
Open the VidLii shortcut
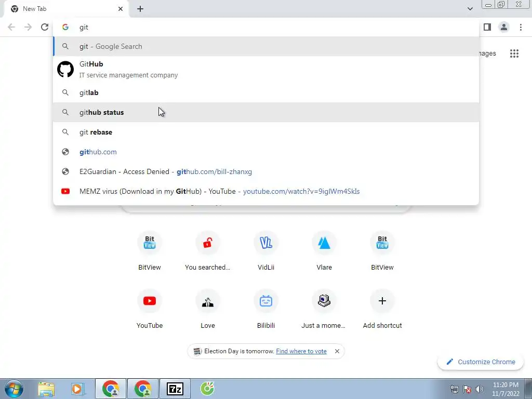tap(266, 250)
